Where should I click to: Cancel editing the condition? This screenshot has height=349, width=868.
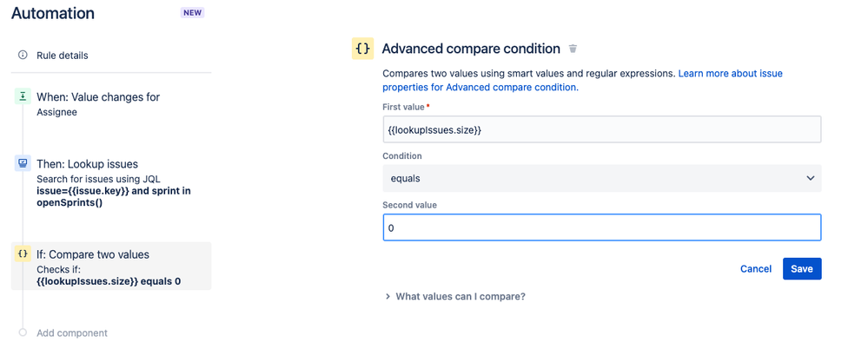756,269
